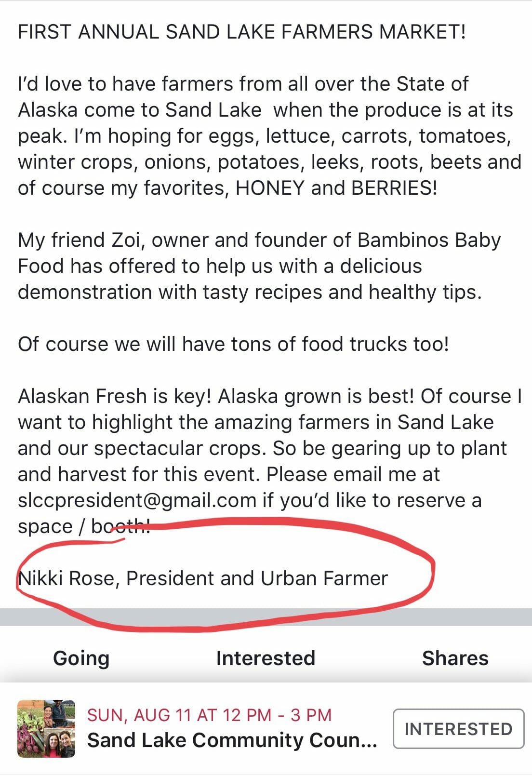The image size is (532, 776).
Task: Click the Alaskan Fresh is key sentence
Action: [x=115, y=396]
